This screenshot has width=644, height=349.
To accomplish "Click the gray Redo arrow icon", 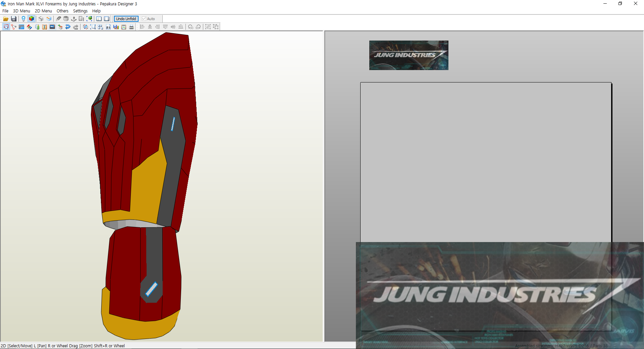I will point(76,27).
